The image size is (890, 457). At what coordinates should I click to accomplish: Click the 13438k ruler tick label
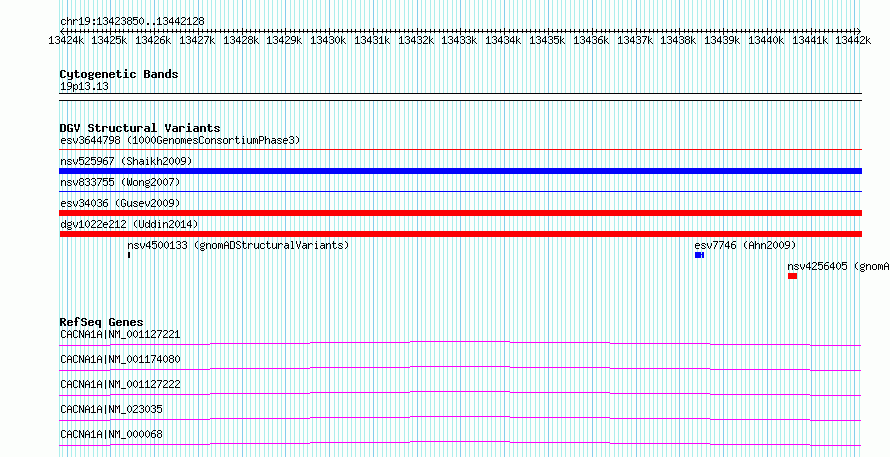678,40
